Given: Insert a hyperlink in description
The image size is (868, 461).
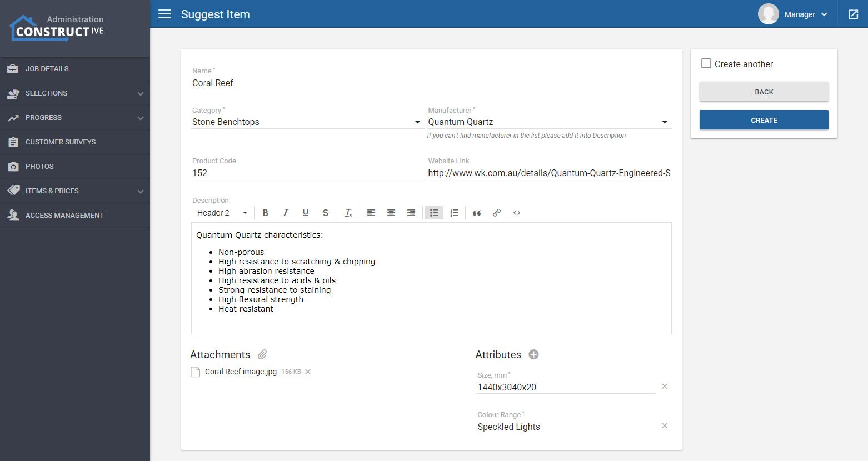Looking at the screenshot, I should coord(497,213).
